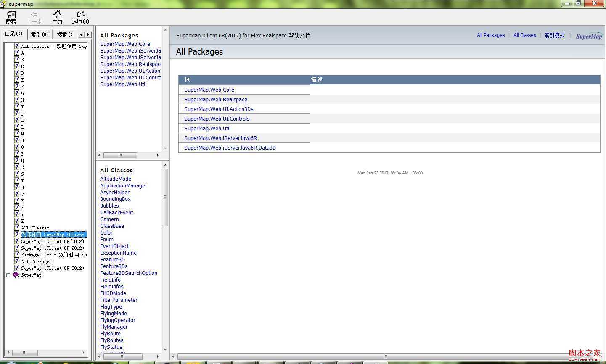Open the ClassBase class
Screen dimensions: 606x364
click(112, 226)
